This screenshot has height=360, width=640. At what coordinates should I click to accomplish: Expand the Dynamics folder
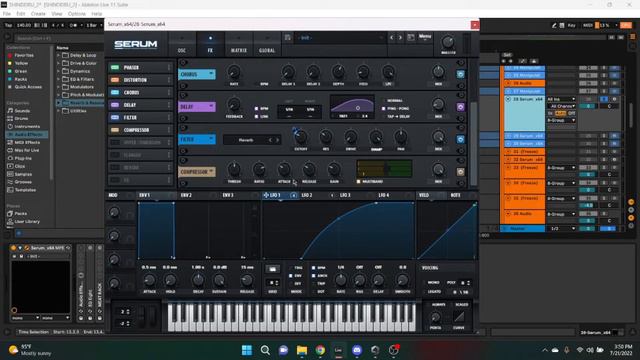pyautogui.click(x=58, y=71)
